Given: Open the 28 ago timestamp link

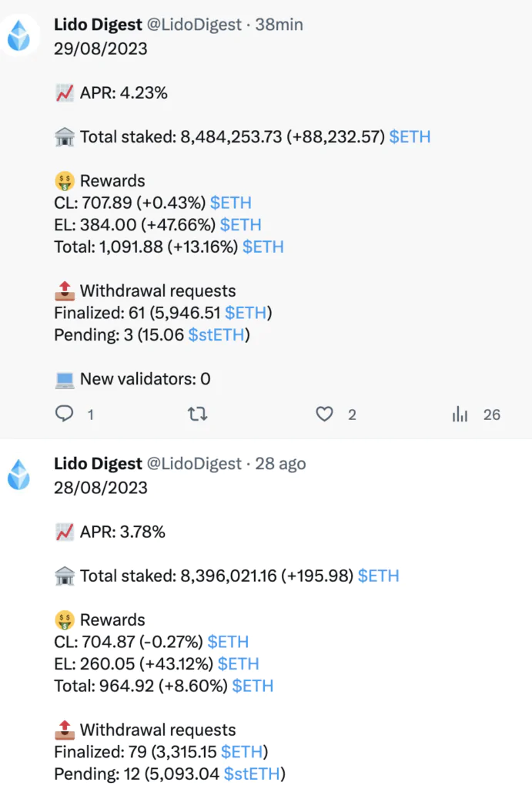Looking at the screenshot, I should (280, 463).
